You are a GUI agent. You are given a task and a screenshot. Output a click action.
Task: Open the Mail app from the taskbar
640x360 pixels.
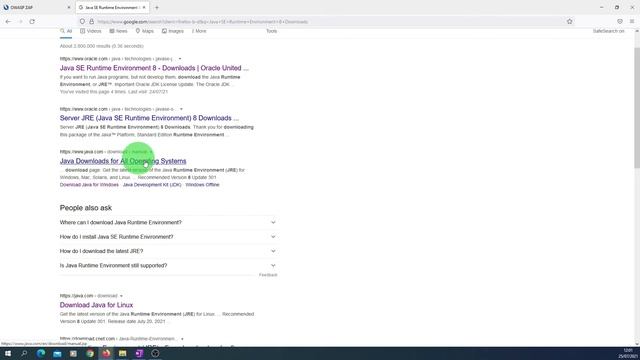click(57, 353)
